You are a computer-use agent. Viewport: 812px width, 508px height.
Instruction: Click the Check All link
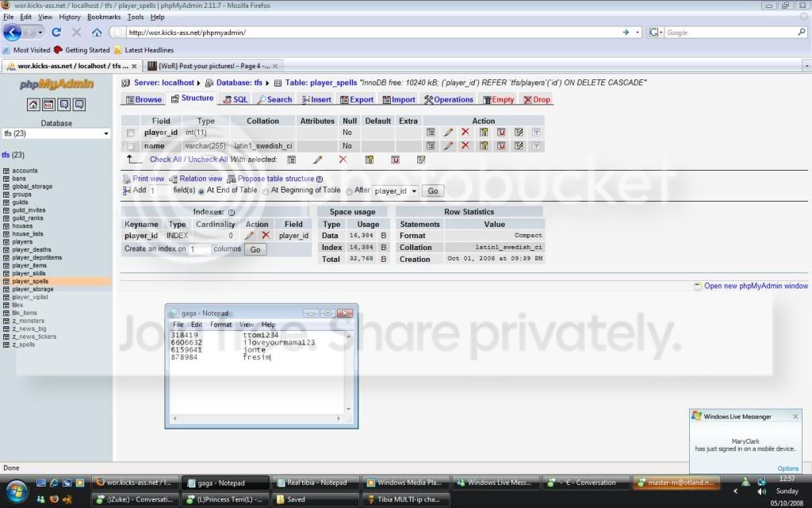(x=166, y=160)
